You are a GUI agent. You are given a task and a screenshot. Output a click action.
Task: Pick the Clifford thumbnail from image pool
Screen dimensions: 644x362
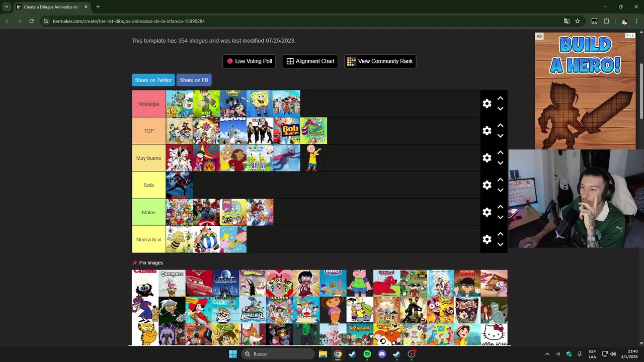coord(386,283)
